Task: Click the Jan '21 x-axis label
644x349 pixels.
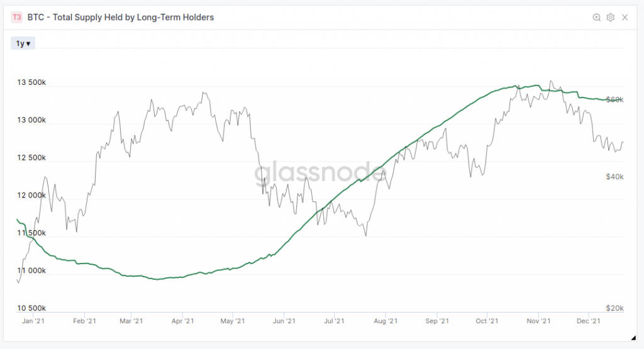Action: pyautogui.click(x=33, y=321)
